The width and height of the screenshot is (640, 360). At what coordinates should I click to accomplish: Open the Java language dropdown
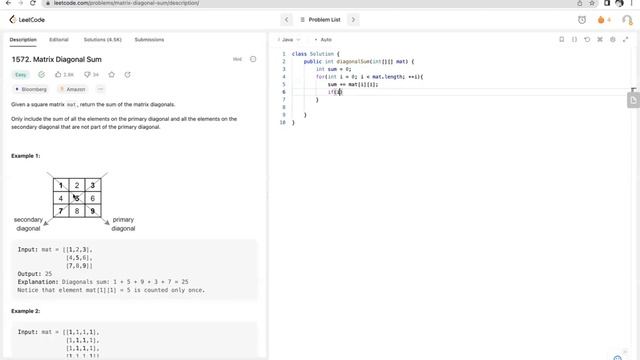(289, 40)
